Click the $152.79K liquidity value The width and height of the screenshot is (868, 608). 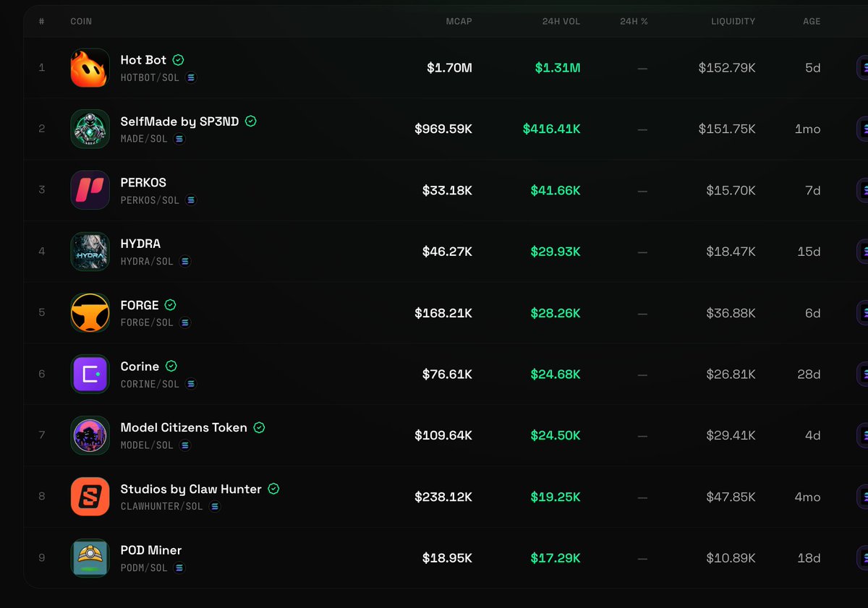coord(727,68)
